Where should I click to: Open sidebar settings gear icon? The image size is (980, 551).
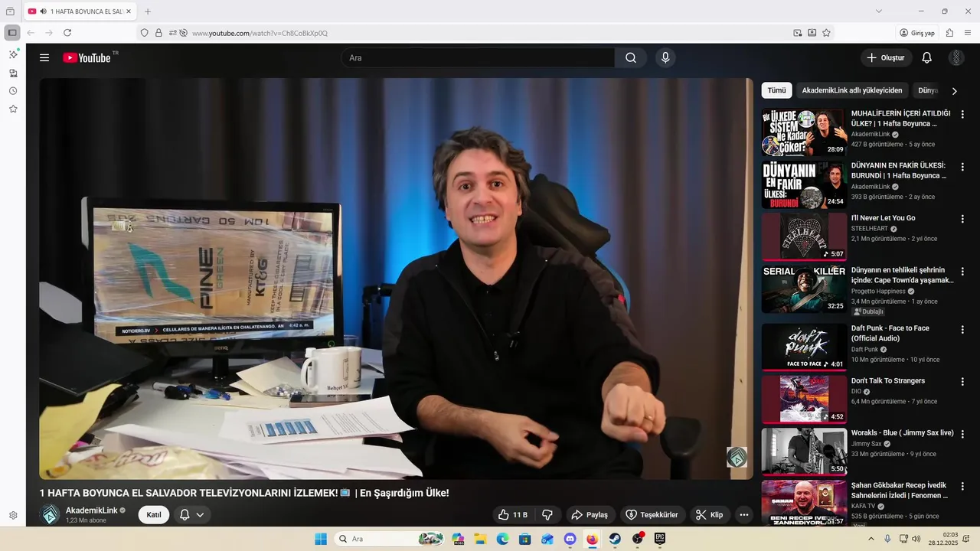[x=13, y=516]
